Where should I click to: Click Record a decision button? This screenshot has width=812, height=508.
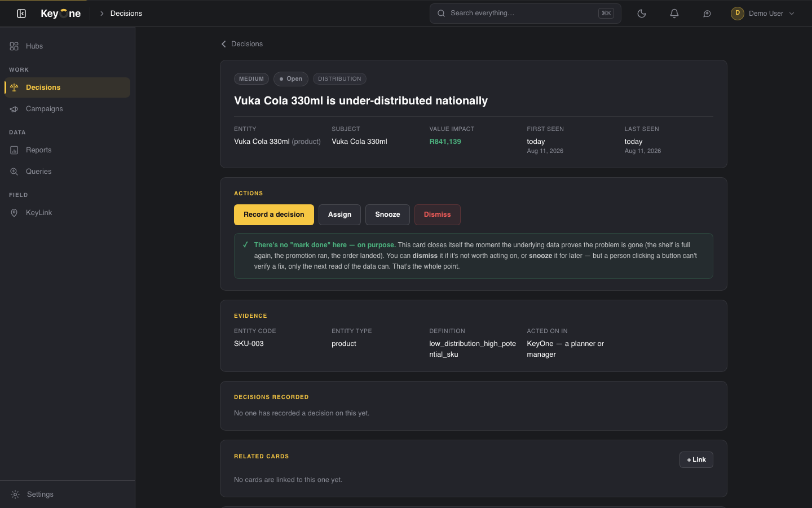274,214
